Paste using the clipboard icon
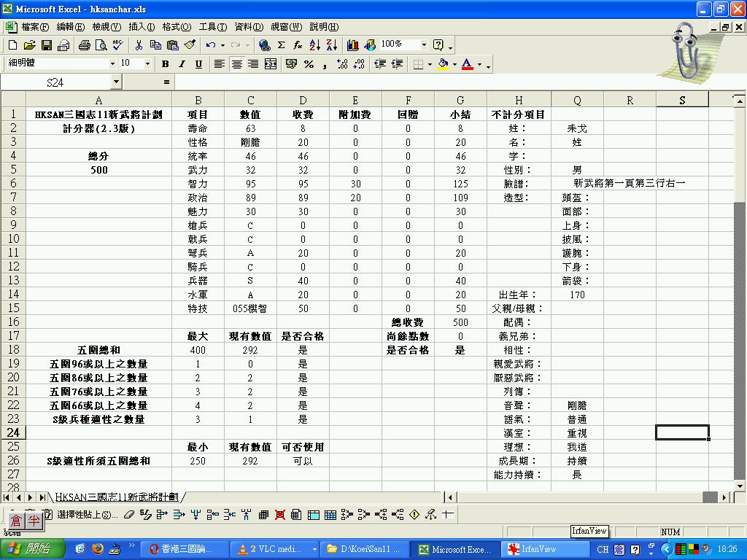This screenshot has height=560, width=747. 172,45
